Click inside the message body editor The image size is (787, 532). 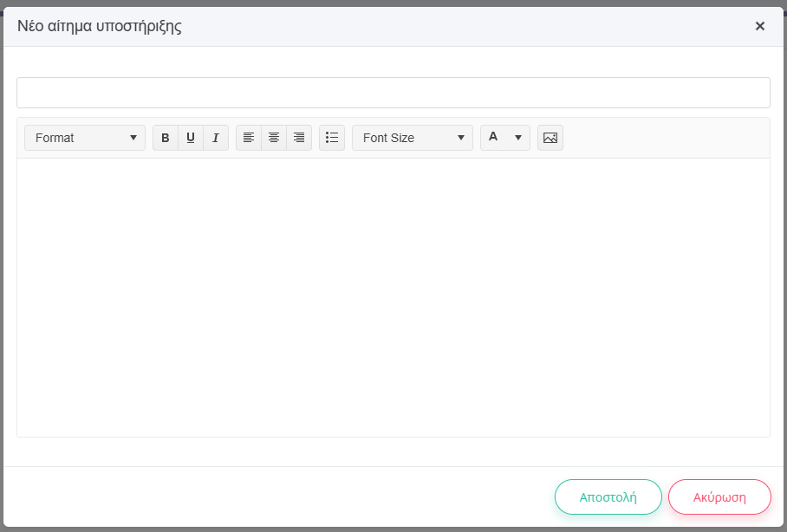tap(393, 297)
